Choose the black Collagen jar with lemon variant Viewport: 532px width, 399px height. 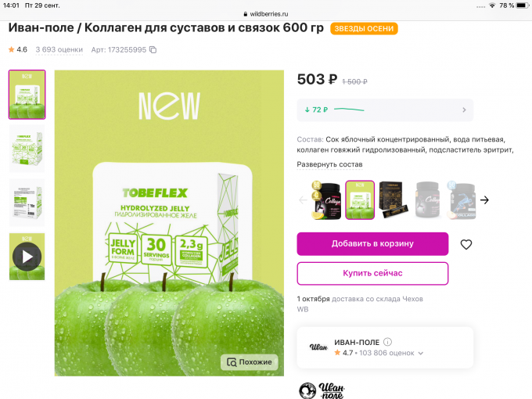[x=326, y=200]
